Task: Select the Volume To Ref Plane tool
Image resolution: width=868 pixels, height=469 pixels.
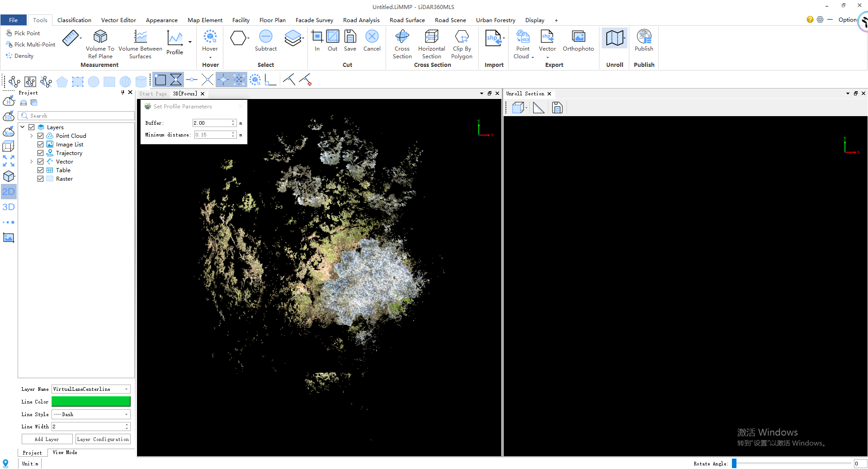Action: click(x=100, y=44)
